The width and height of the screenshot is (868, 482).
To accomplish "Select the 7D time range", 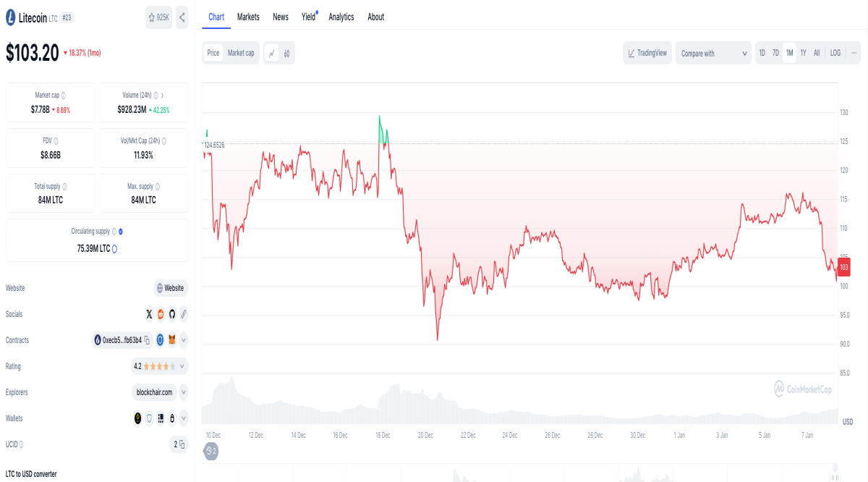I will pyautogui.click(x=775, y=53).
